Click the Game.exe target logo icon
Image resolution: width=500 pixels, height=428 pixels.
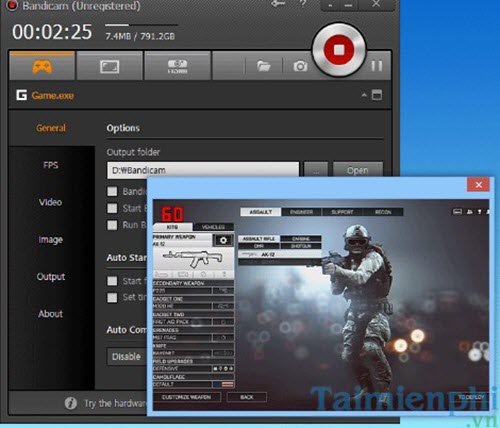pyautogui.click(x=21, y=95)
